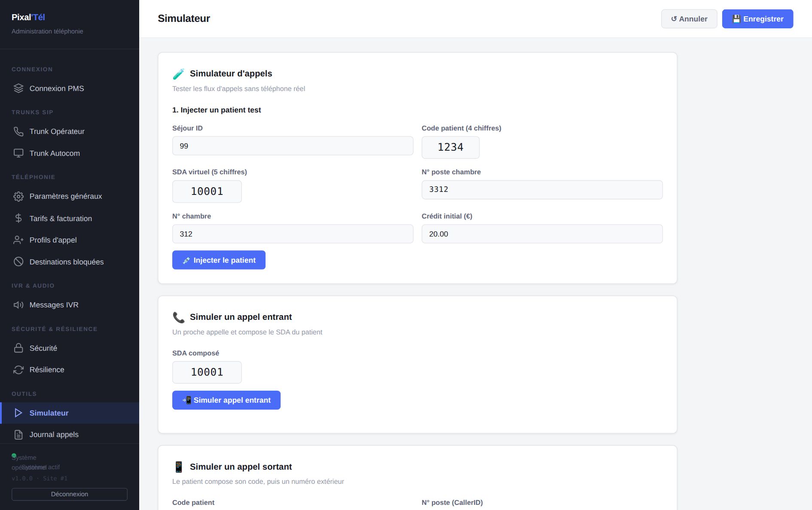
Task: Cancel changes with Annuler button
Action: (689, 19)
